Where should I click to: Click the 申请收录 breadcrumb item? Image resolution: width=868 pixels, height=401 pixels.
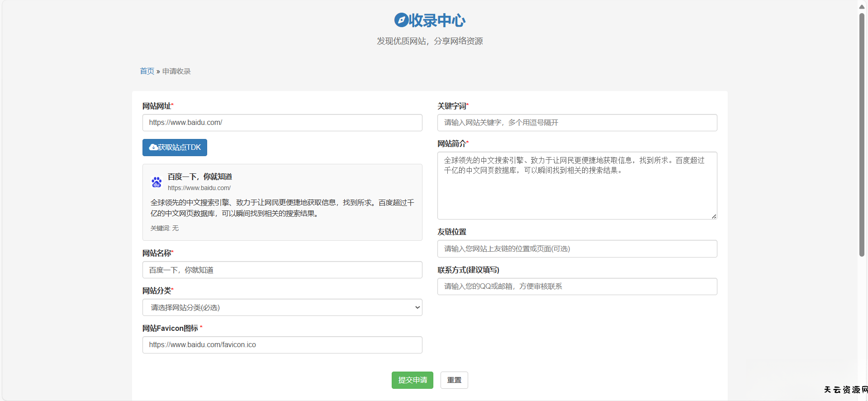coord(176,71)
